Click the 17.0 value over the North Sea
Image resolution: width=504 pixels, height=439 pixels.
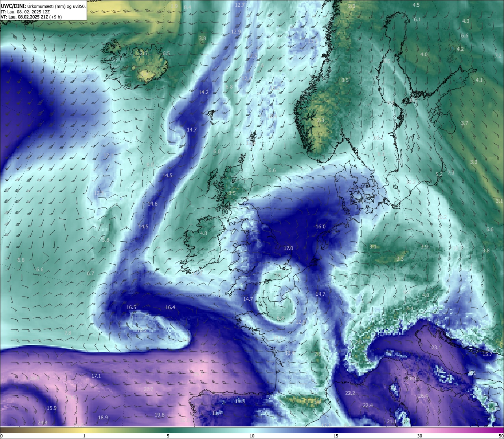click(289, 248)
